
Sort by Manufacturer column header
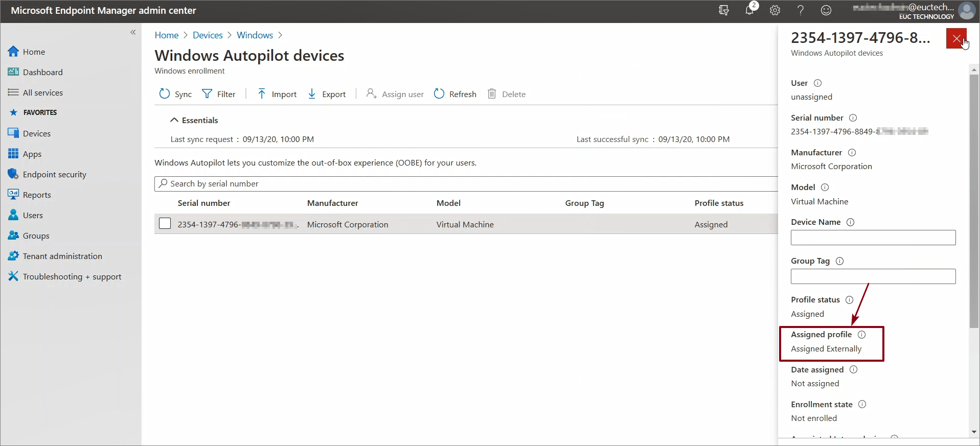[333, 203]
